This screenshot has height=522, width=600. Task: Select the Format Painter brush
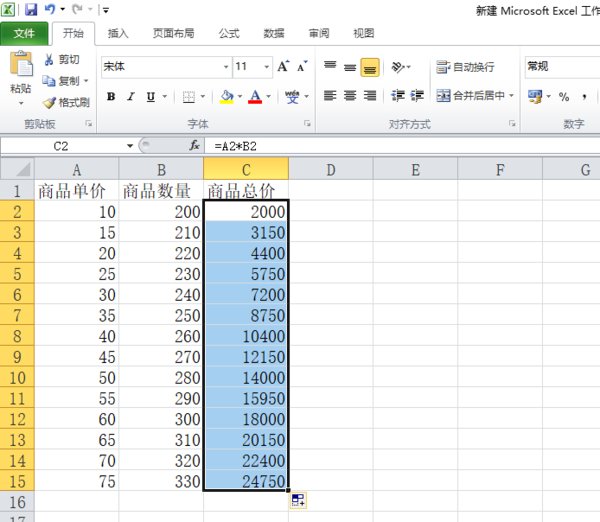(49, 102)
